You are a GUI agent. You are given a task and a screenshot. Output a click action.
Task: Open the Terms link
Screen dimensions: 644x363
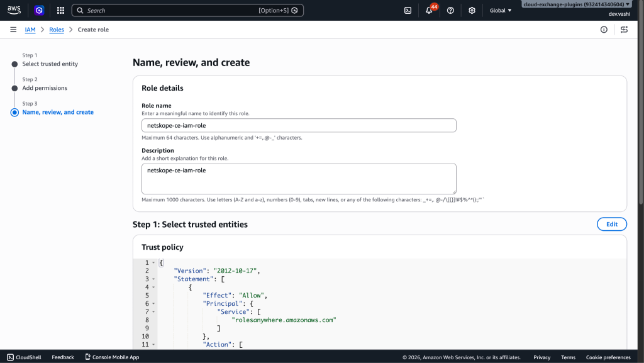coord(568,357)
